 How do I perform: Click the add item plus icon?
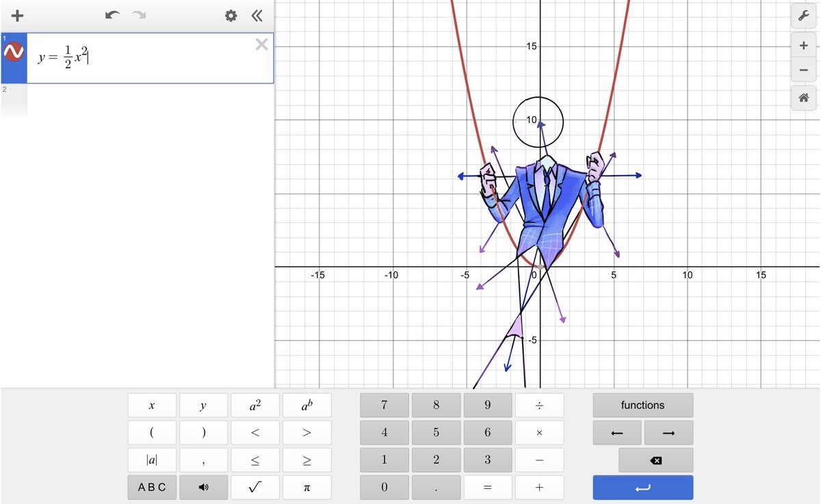[18, 15]
